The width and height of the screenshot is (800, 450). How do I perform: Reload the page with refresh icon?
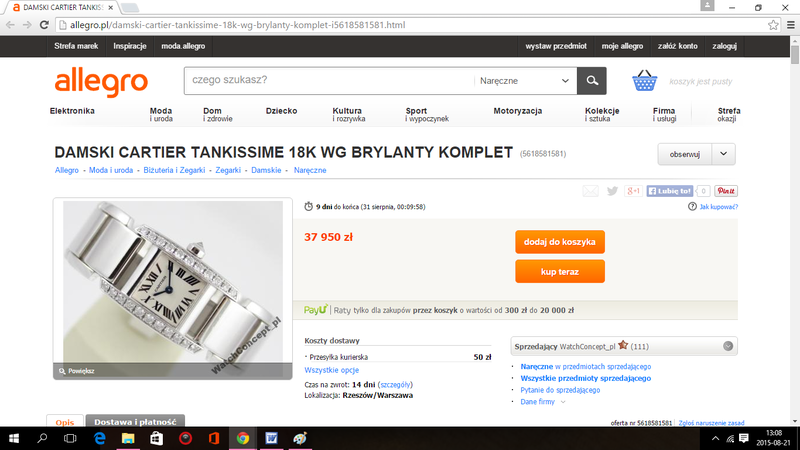(44, 24)
